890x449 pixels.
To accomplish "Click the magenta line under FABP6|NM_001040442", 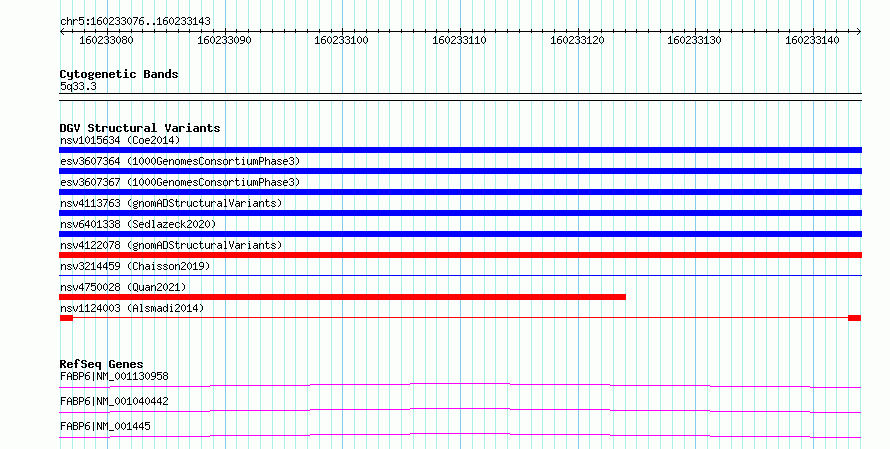I will (460, 410).
